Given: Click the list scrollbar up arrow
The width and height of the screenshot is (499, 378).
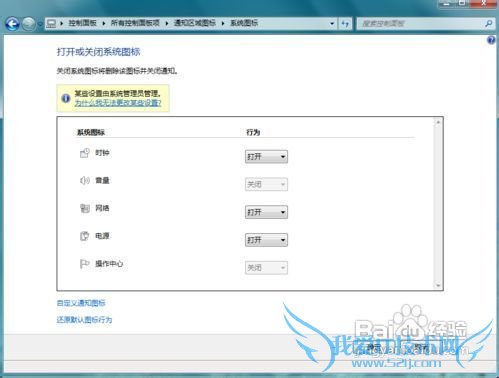Looking at the screenshot, I should [x=438, y=122].
